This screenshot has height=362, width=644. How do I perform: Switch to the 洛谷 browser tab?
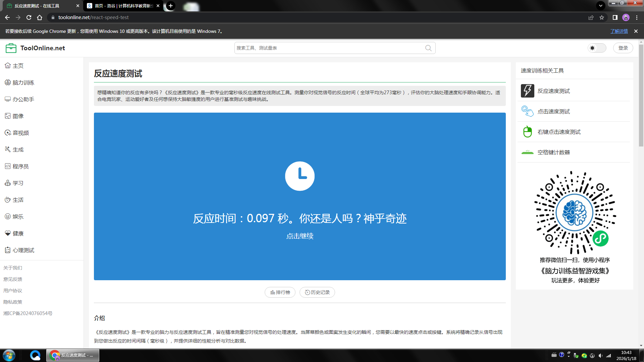pos(123,6)
